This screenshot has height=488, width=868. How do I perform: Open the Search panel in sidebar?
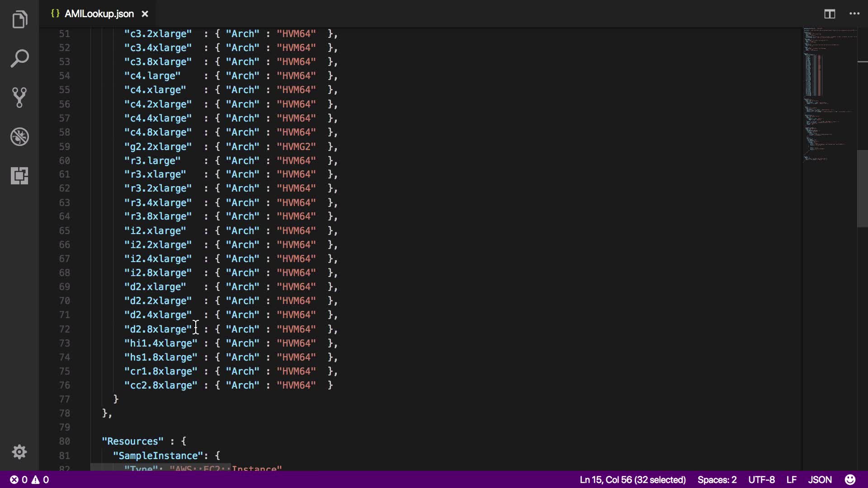pos(19,59)
